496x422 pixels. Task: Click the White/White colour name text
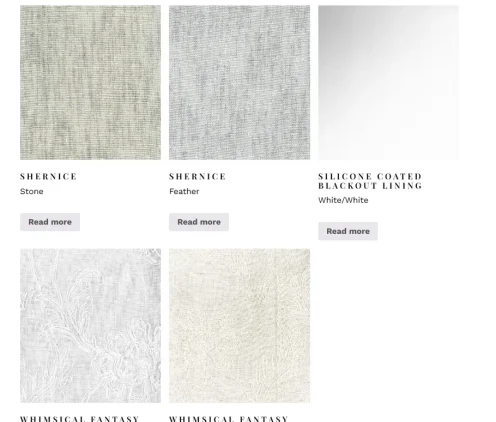tap(343, 200)
